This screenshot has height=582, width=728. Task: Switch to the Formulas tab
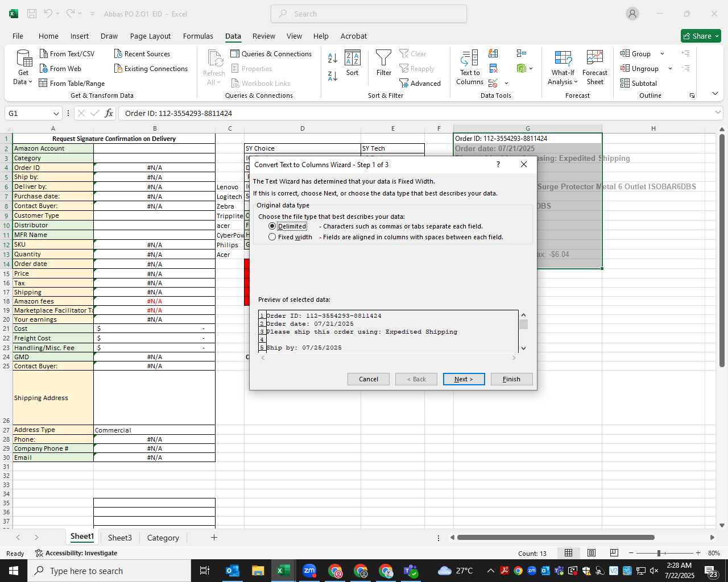(198, 36)
